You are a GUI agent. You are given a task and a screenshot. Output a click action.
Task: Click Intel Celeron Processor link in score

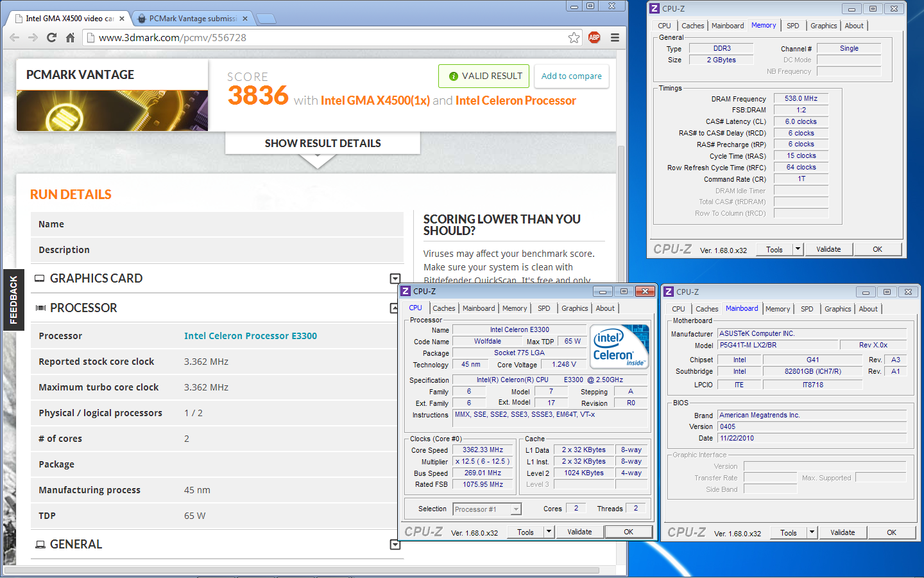click(516, 101)
